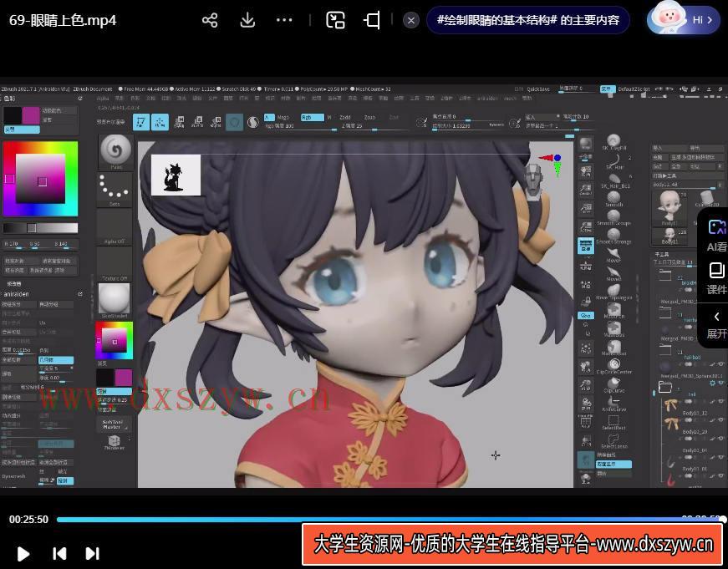Select the magenta main color swatch
728x569 pixels.
[31, 115]
